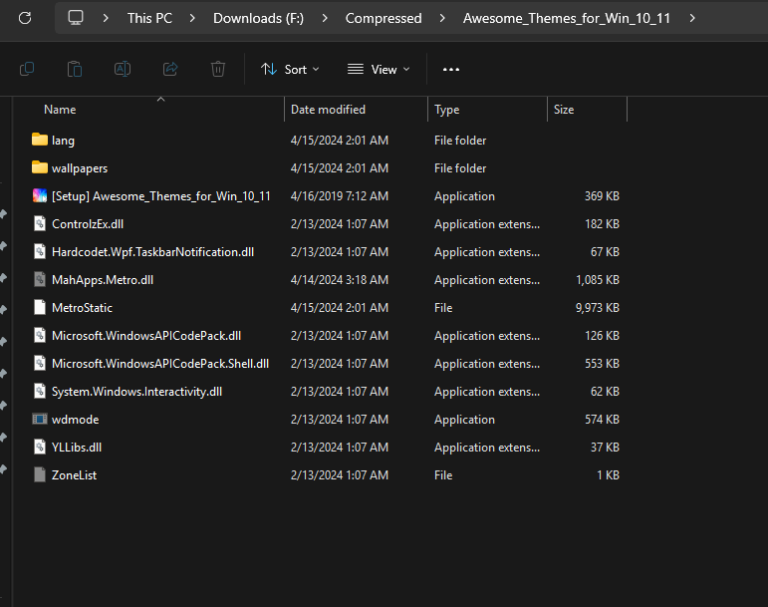Click the YLLibs.dll file icon
Screen dimensions: 768x607
[40, 447]
